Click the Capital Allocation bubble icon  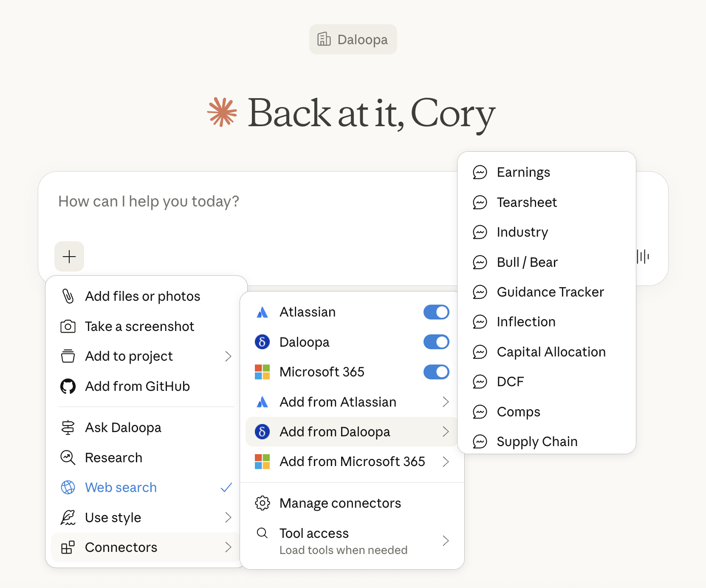(480, 352)
